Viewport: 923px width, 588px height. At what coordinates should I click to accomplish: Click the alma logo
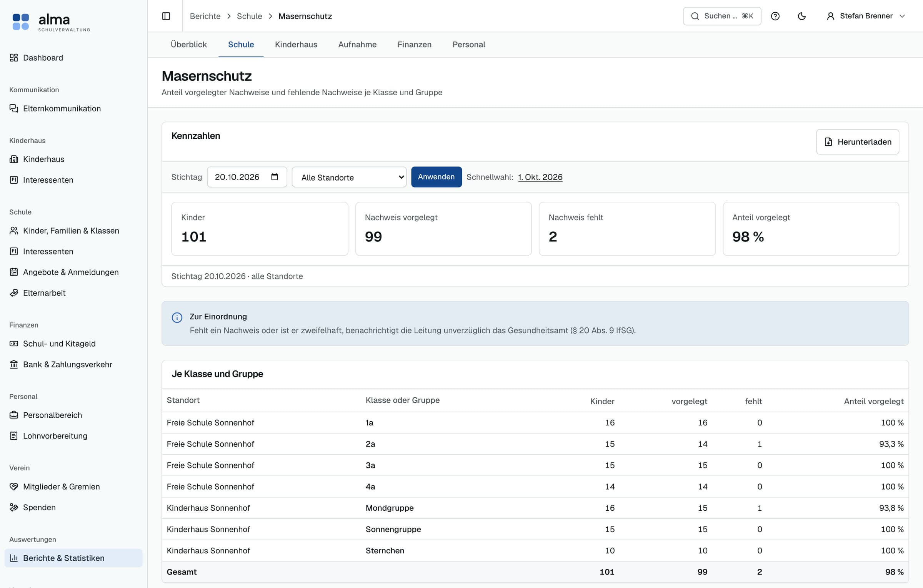(51, 22)
